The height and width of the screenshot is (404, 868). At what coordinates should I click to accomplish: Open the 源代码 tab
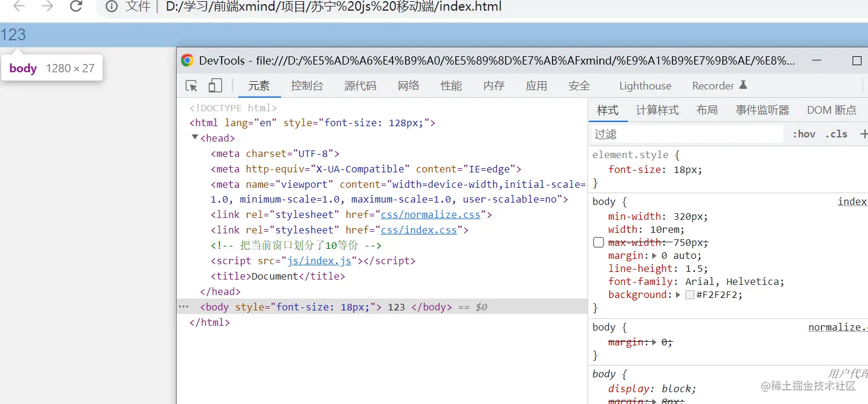coord(360,86)
